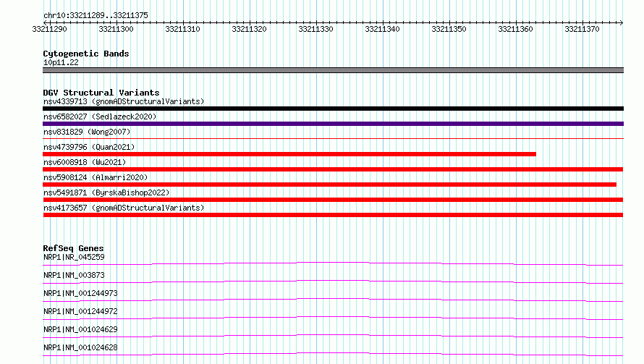Screen dimensions: 644x364
Task: Click the RefSeq Genes track title
Action: 73,248
